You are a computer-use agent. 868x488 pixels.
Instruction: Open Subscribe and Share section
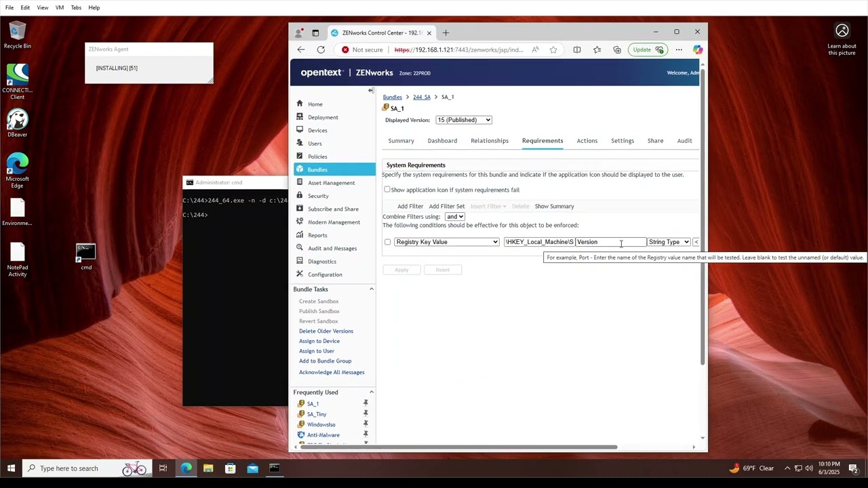pyautogui.click(x=333, y=209)
